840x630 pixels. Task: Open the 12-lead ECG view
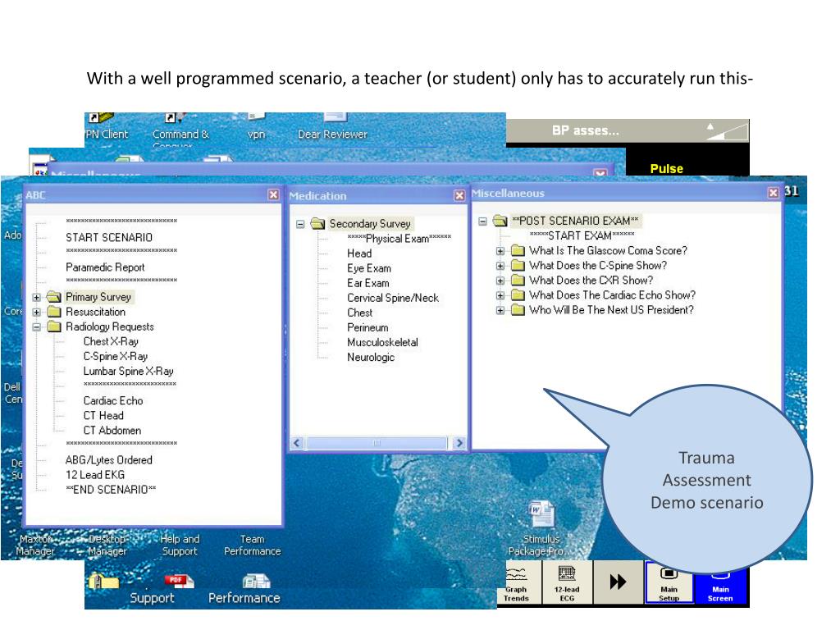point(567,583)
